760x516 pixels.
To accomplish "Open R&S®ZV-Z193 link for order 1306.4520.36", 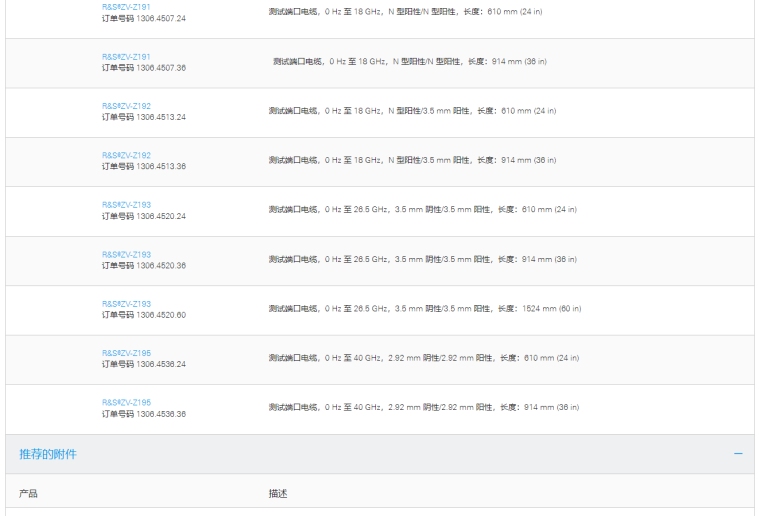I will 126,254.
